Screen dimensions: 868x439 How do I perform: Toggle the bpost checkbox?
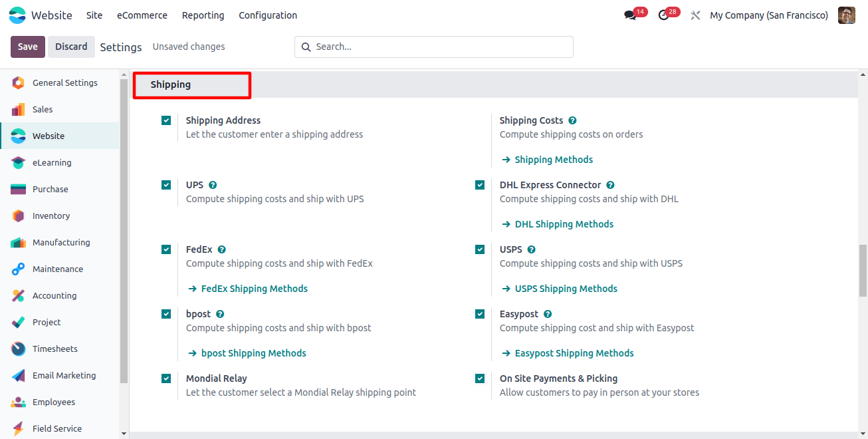[166, 314]
